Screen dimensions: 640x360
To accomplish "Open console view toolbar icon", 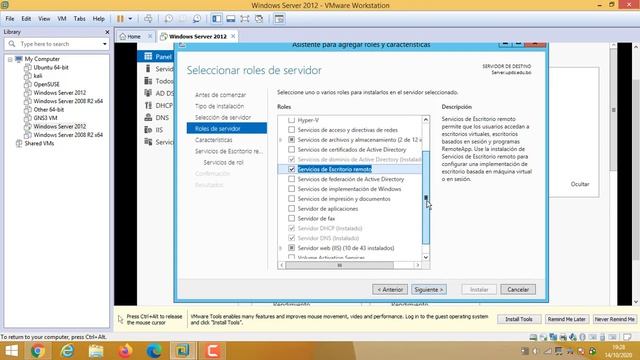I will tap(279, 19).
